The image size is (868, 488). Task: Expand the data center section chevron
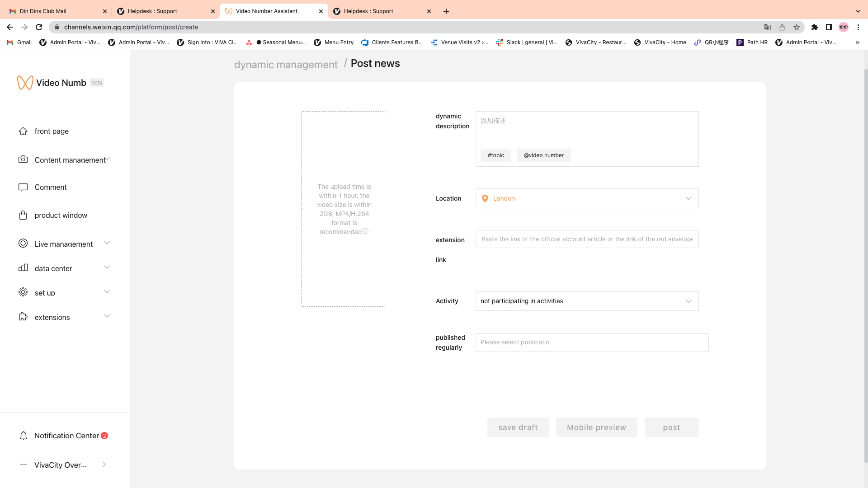(x=107, y=267)
